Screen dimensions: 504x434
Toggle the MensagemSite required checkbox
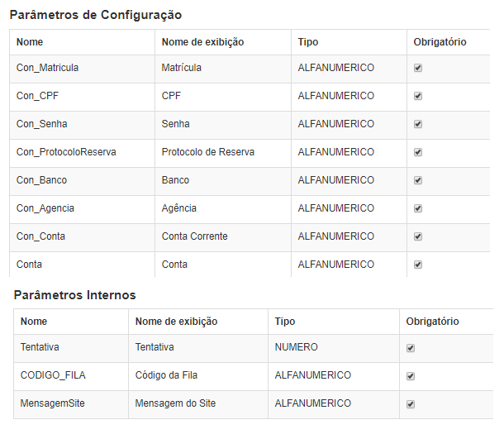coord(411,404)
